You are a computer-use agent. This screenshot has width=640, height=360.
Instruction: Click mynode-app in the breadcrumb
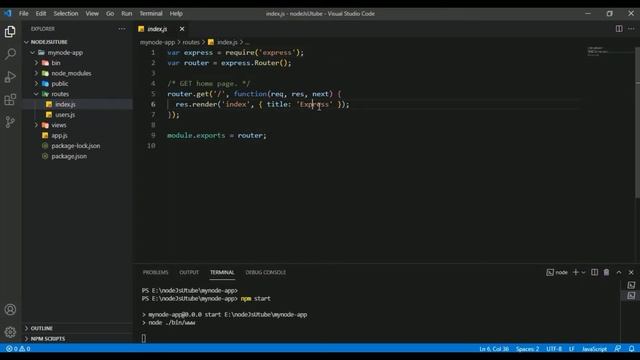coord(157,42)
